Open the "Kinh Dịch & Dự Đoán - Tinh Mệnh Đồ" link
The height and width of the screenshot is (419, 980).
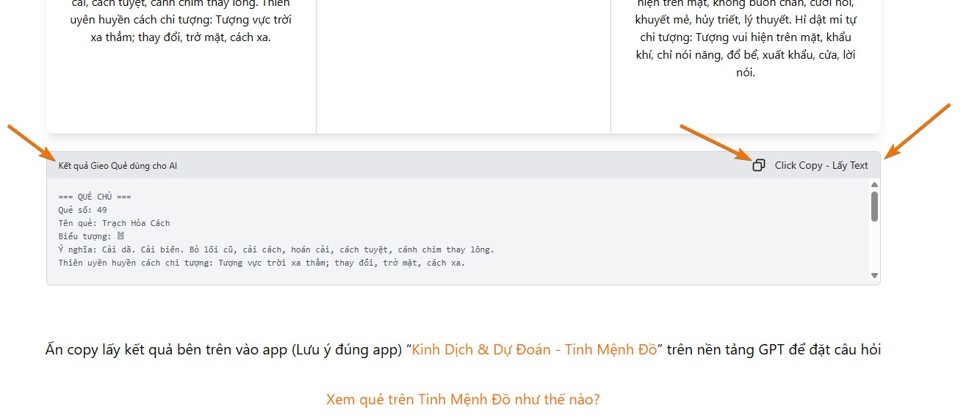click(x=533, y=349)
